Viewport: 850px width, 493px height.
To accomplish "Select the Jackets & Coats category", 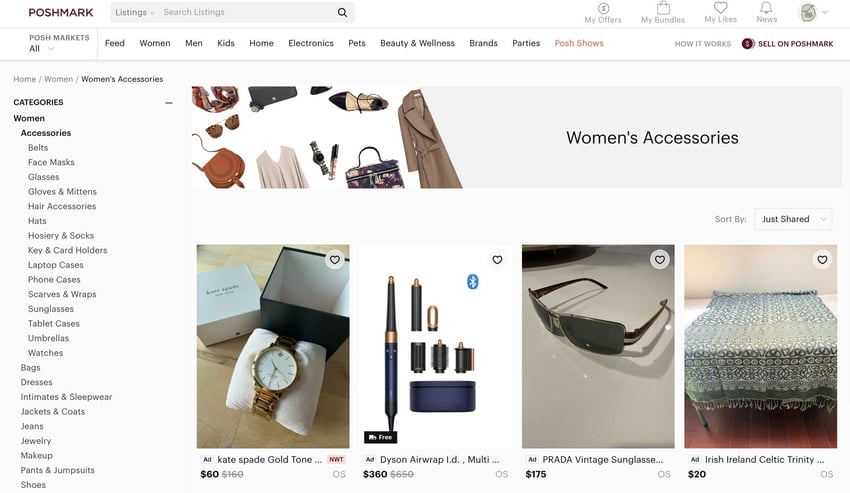I will tap(53, 411).
